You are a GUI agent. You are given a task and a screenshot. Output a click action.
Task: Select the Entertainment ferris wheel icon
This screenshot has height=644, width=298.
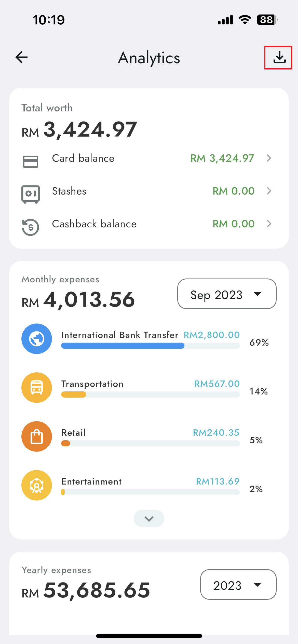click(37, 485)
